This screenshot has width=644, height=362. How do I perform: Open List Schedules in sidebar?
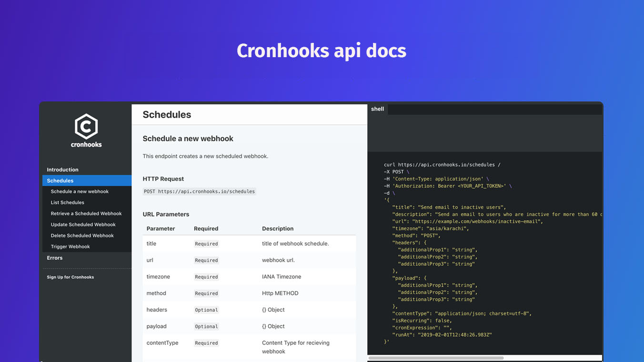tap(68, 202)
